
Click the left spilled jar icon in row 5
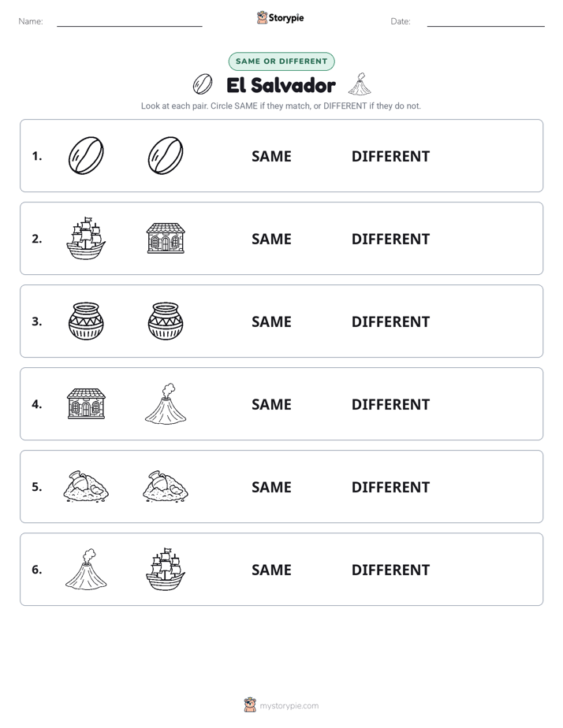(x=86, y=487)
